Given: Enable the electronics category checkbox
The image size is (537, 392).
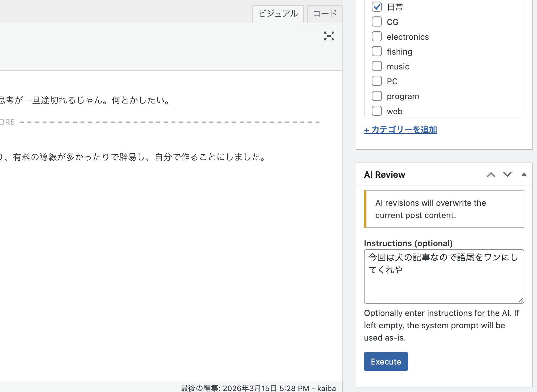Looking at the screenshot, I should [377, 36].
